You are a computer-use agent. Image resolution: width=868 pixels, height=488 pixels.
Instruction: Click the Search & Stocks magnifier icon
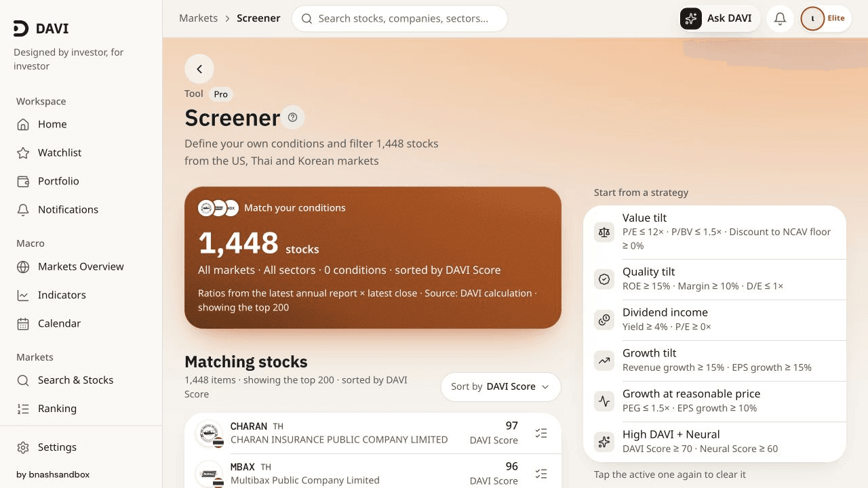pyautogui.click(x=23, y=380)
